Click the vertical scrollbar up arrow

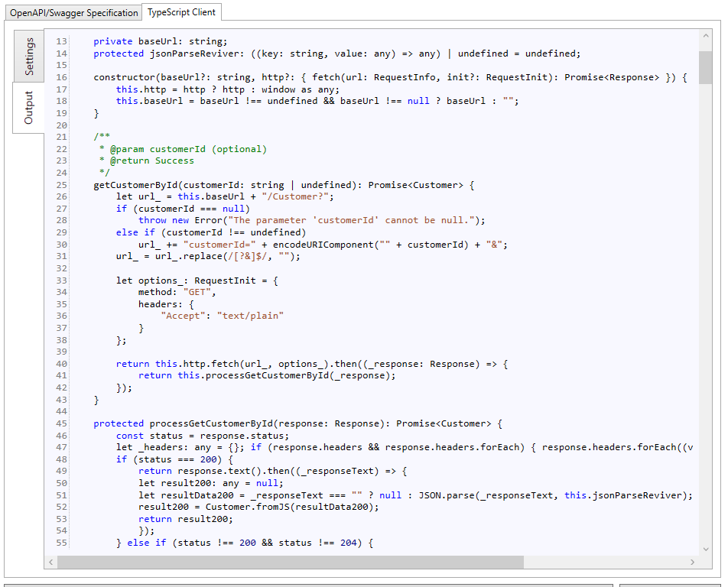pos(705,36)
